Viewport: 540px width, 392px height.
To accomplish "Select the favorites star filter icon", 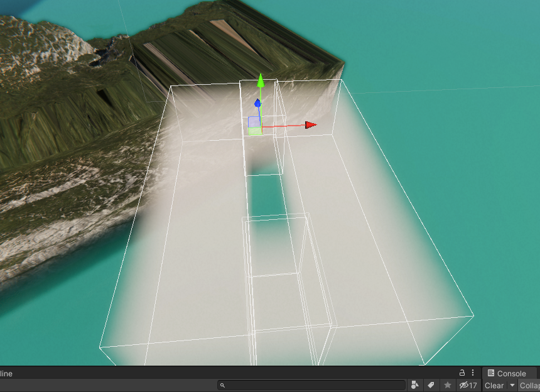I will [x=448, y=385].
